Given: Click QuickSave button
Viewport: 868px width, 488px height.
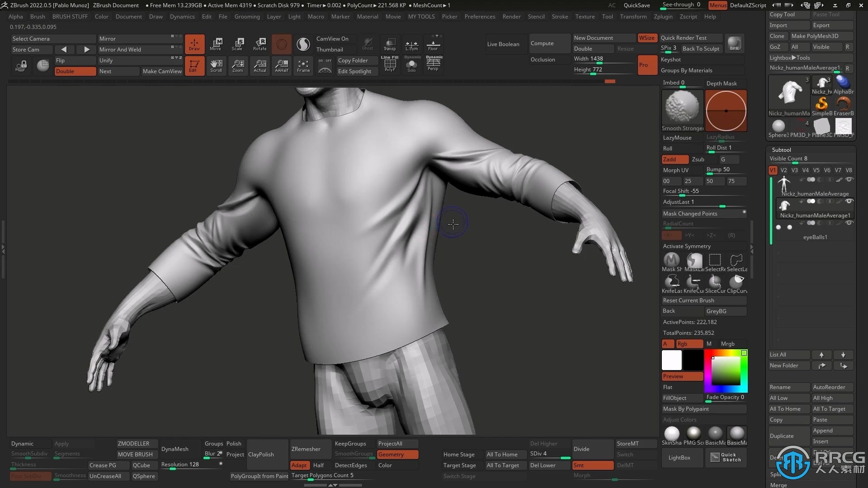Looking at the screenshot, I should click(x=637, y=5).
